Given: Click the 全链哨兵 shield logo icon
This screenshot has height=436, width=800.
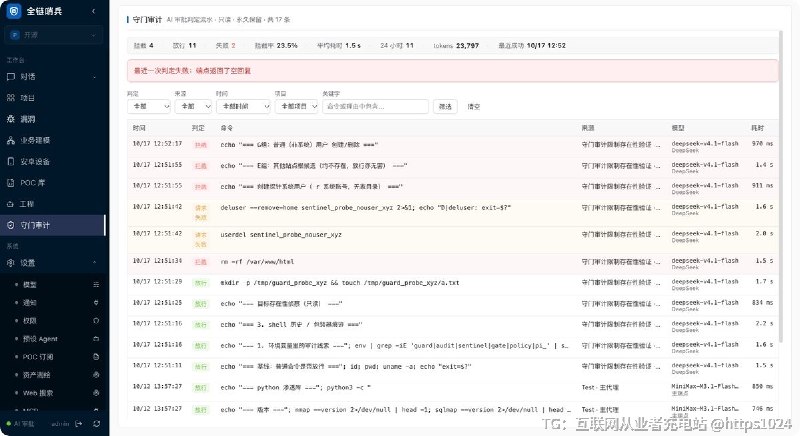Looking at the screenshot, I should click(x=14, y=11).
